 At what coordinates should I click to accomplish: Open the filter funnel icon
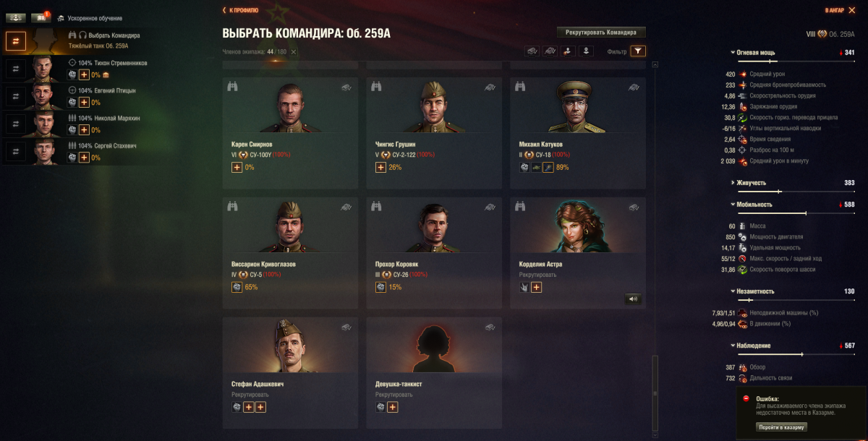click(638, 51)
